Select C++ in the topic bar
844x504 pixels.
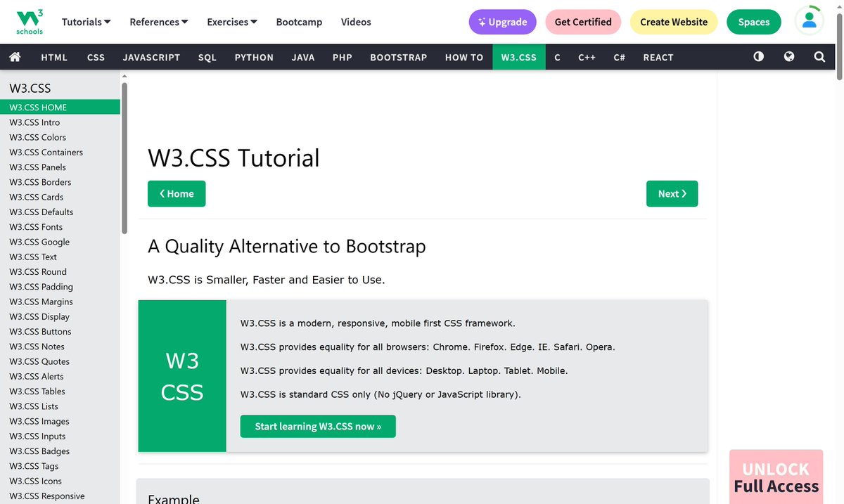(587, 57)
